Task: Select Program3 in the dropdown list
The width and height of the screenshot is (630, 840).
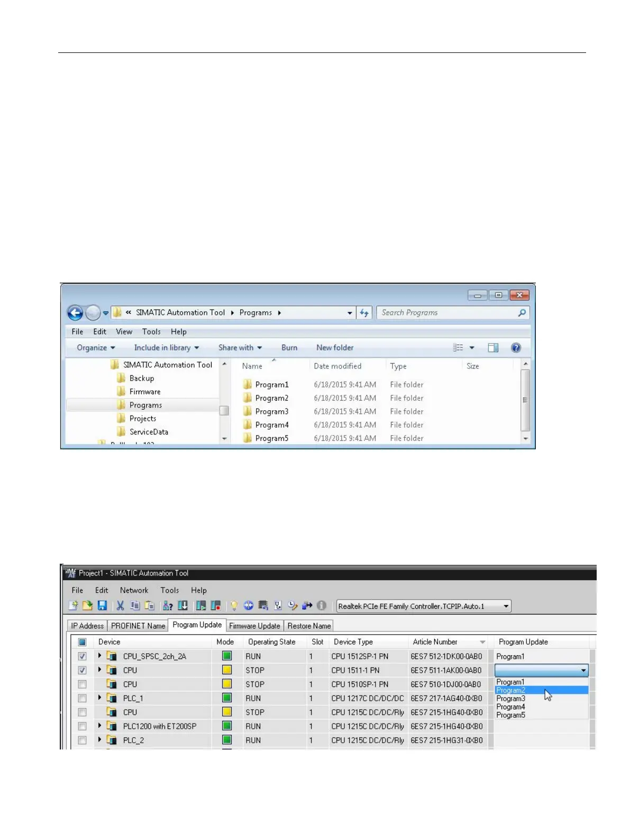Action: (x=542, y=699)
